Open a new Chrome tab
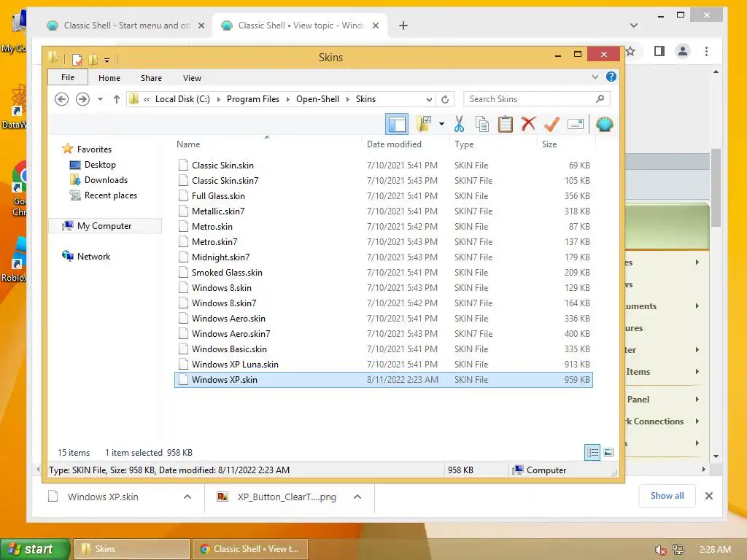The width and height of the screenshot is (747, 560). [x=403, y=26]
